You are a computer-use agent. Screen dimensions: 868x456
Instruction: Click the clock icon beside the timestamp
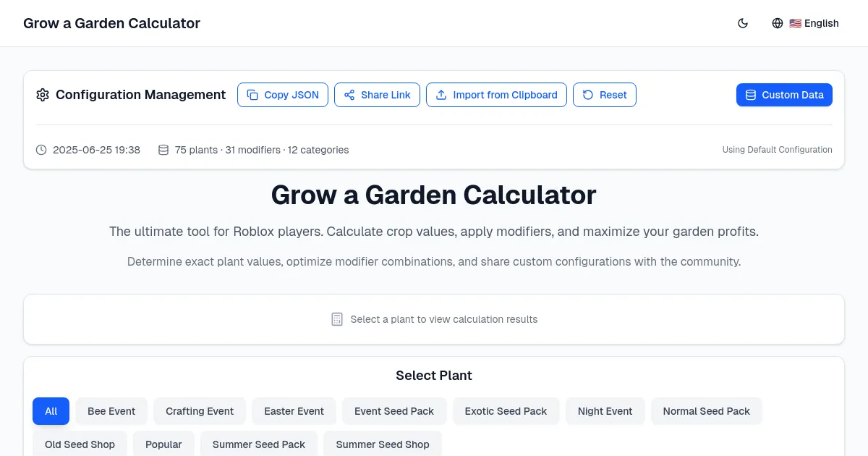[41, 150]
